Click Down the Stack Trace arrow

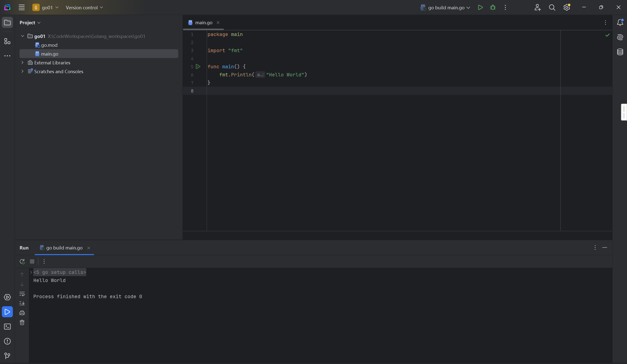click(x=22, y=284)
